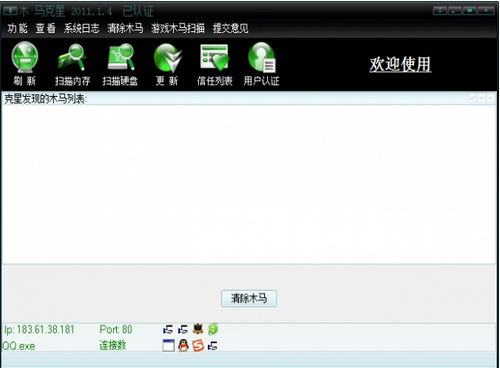Click the green round icon in the Ip row

[213, 329]
